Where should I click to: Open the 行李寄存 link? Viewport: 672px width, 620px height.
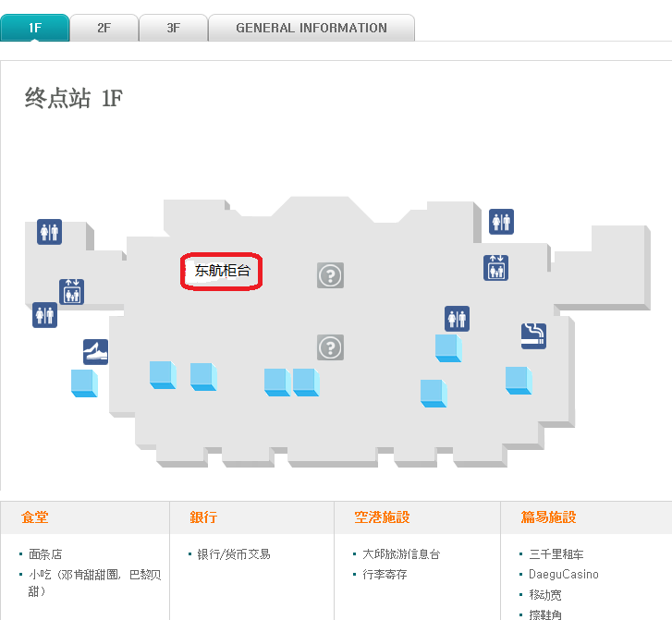click(385, 574)
